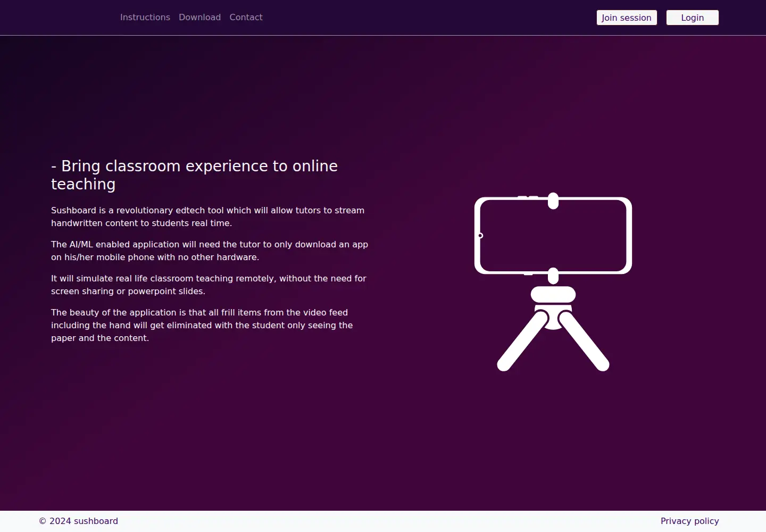Open the Privacy policy link

click(689, 521)
